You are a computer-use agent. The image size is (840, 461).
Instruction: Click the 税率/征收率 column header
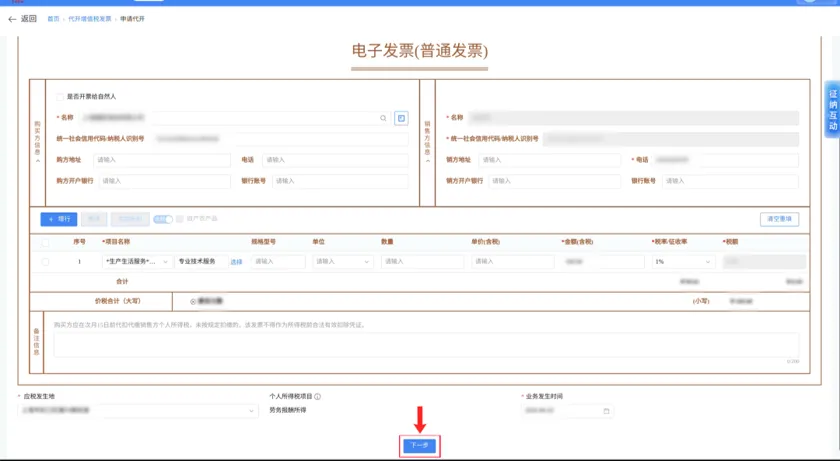click(670, 242)
